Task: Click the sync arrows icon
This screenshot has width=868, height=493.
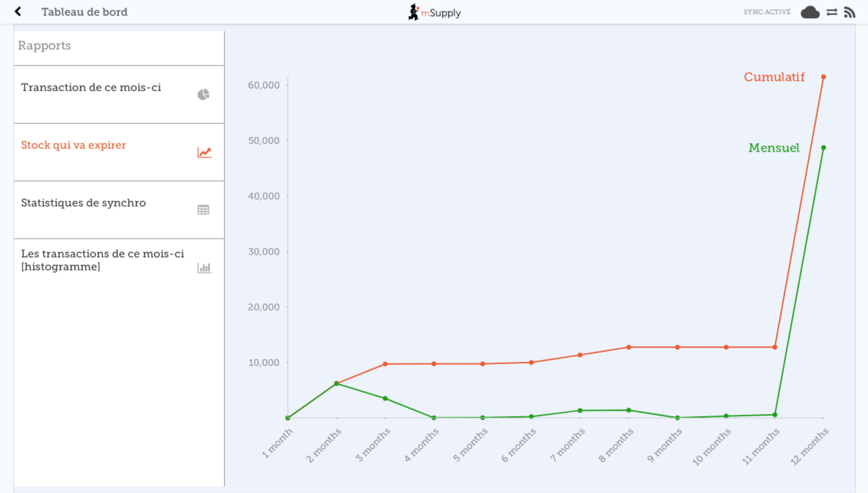Action: pos(832,13)
